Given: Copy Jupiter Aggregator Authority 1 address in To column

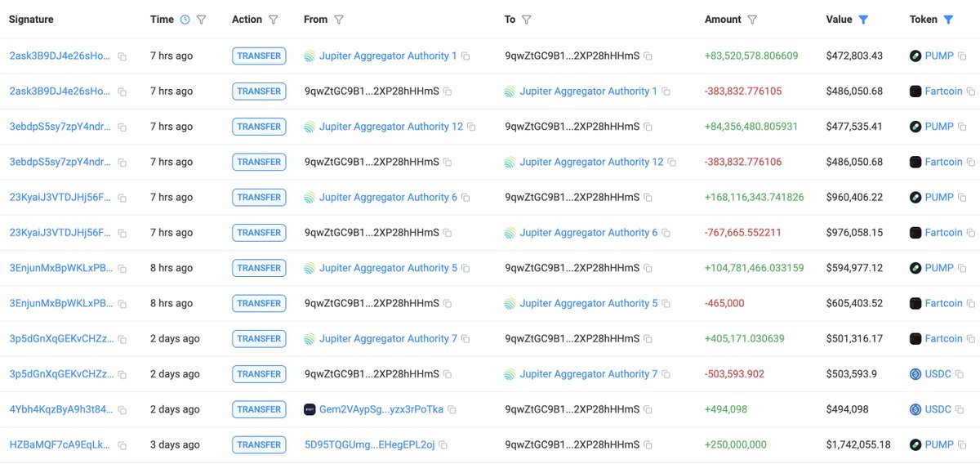Looking at the screenshot, I should click(x=666, y=91).
